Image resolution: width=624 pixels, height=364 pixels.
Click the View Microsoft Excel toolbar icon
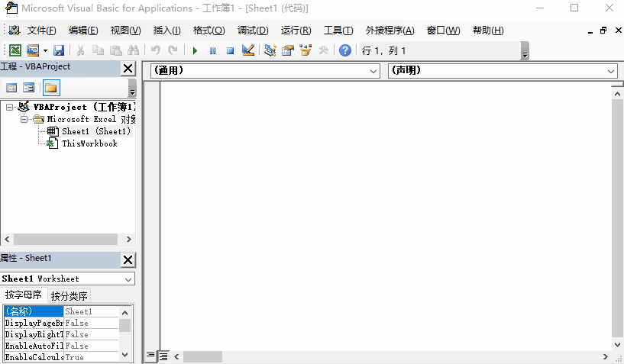click(15, 50)
